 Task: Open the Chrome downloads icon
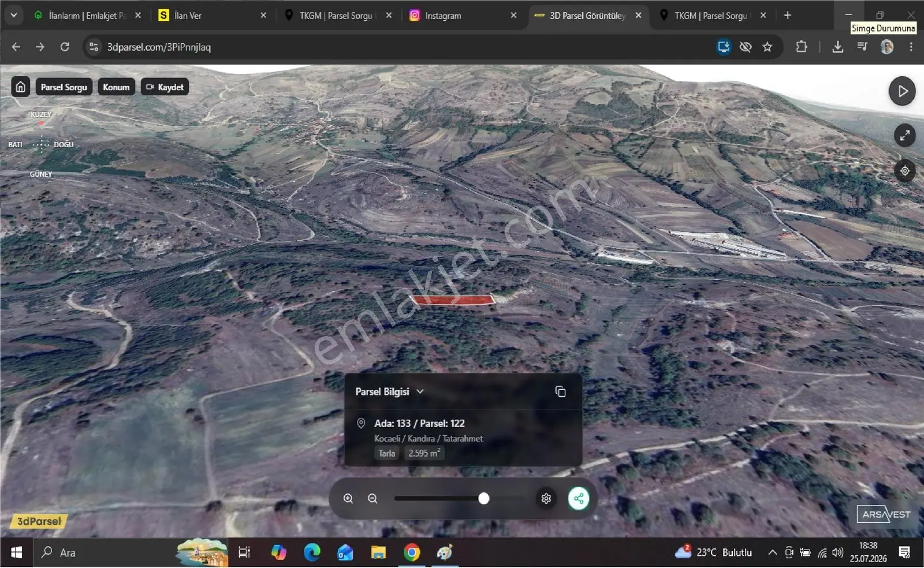click(x=837, y=47)
